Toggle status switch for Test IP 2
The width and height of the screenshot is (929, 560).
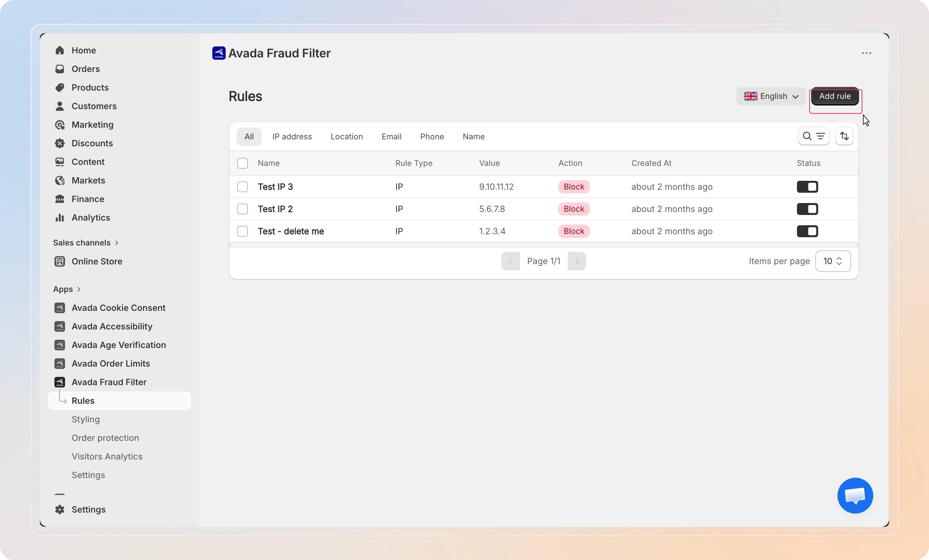(x=807, y=209)
